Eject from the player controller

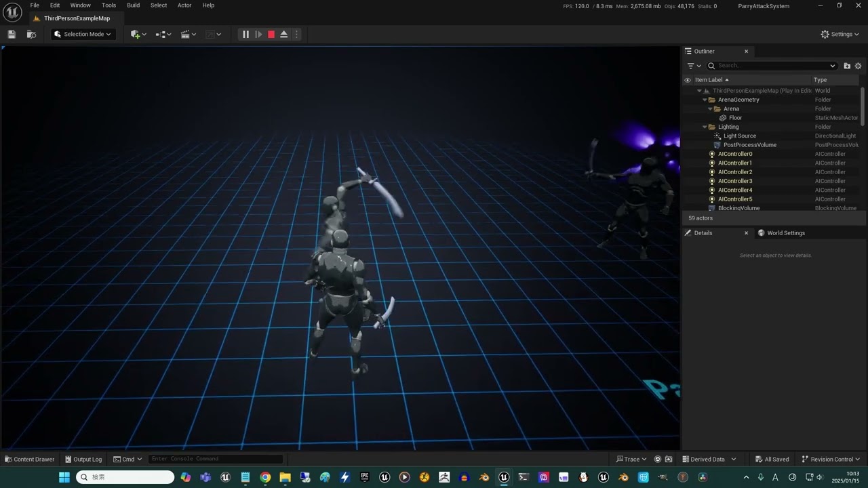coord(284,34)
